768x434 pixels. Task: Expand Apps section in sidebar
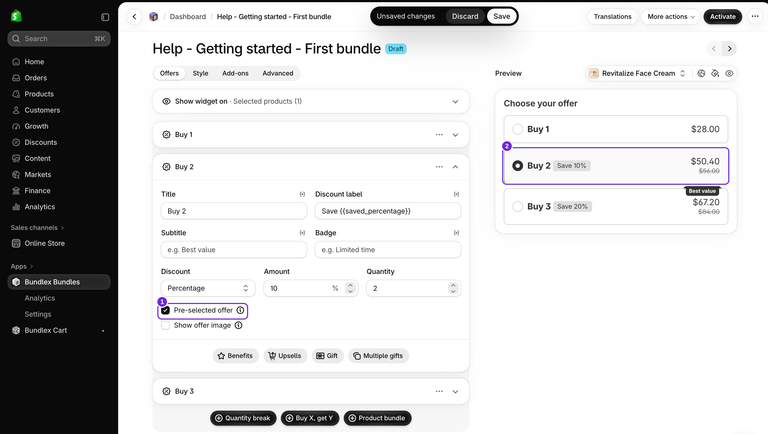click(22, 266)
